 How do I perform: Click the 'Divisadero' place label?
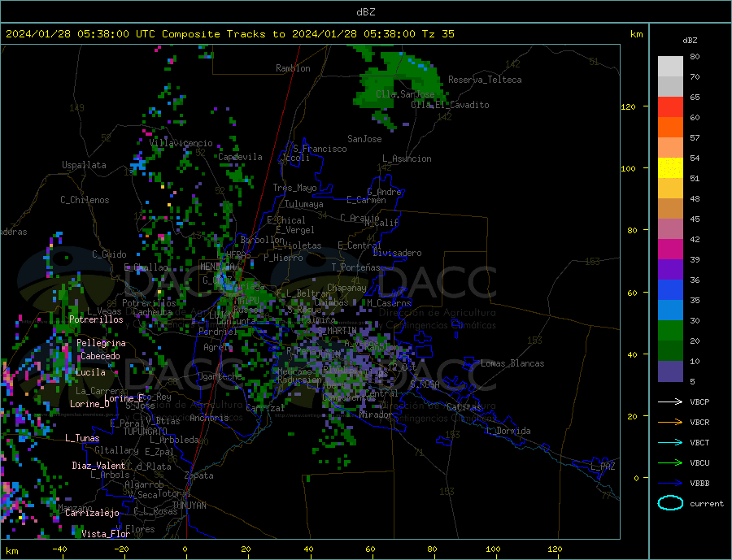click(x=397, y=253)
